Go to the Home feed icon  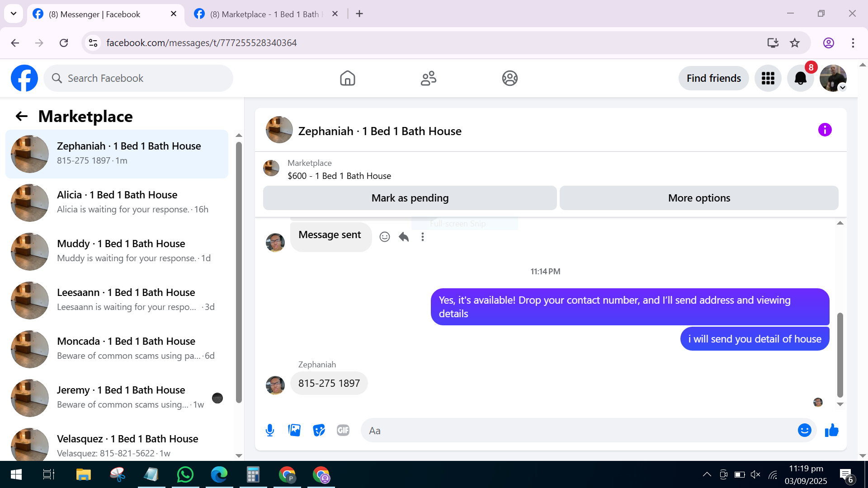pyautogui.click(x=348, y=78)
